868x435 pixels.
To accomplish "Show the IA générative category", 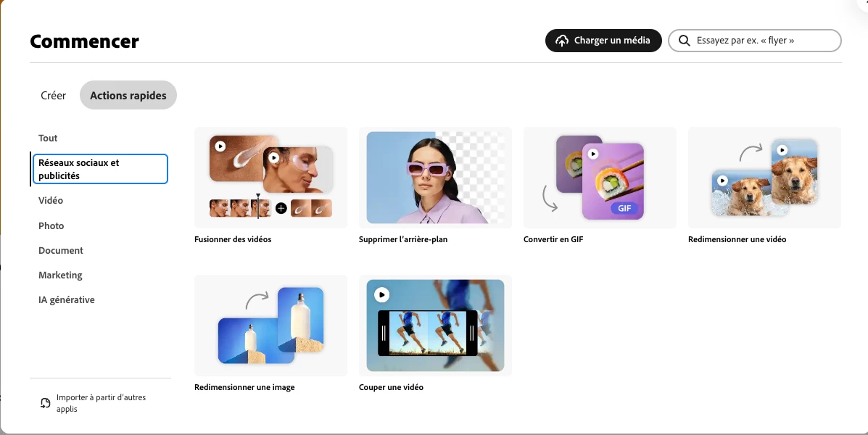I will point(67,300).
